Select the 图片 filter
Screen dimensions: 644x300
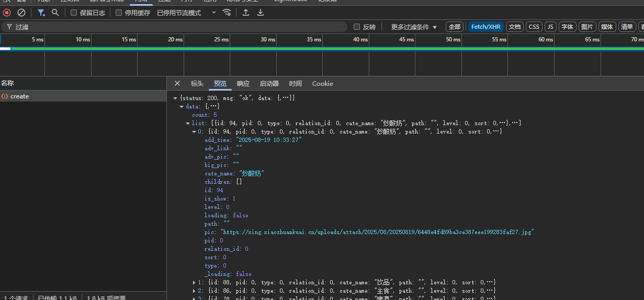[x=587, y=27]
